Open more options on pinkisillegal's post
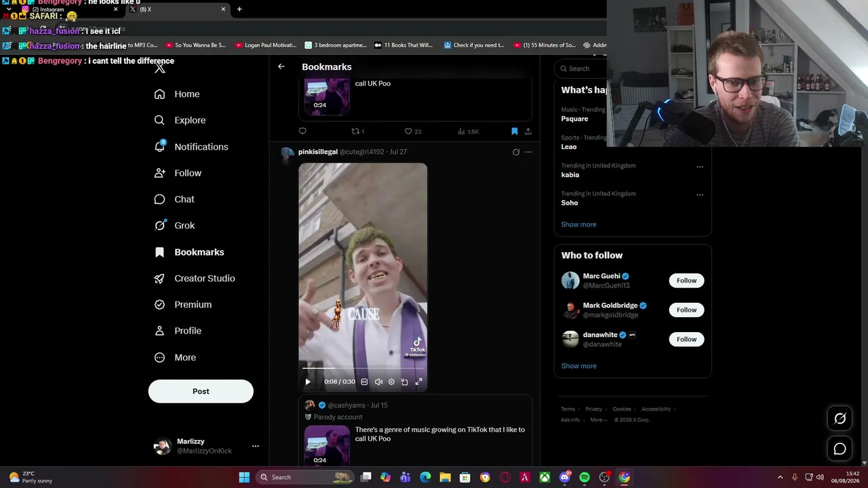This screenshot has width=868, height=488. click(x=528, y=152)
